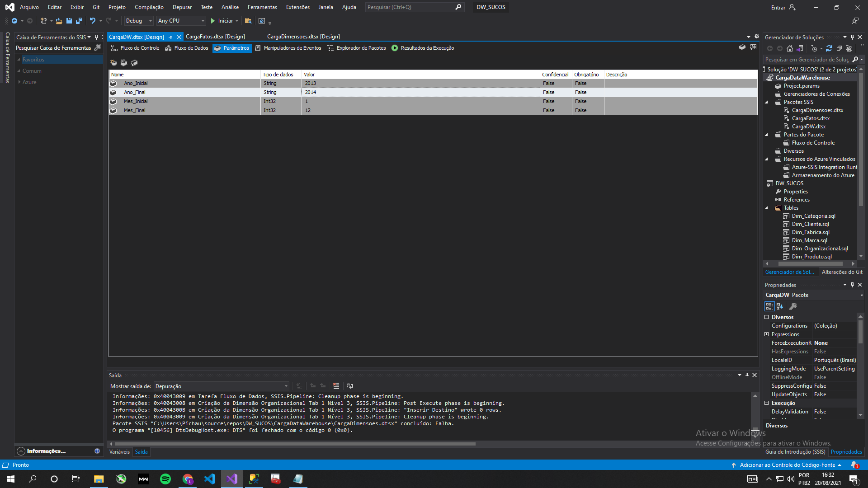Click Variables grid icon above parameters grid
868x488 pixels.
[x=753, y=47]
